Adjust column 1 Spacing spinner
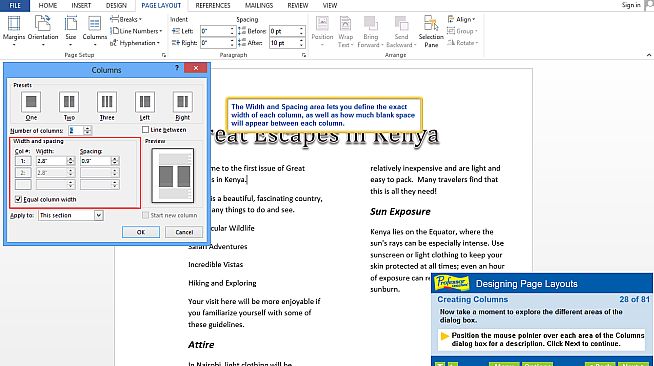Viewport: 654px width, 366px height. [115, 160]
